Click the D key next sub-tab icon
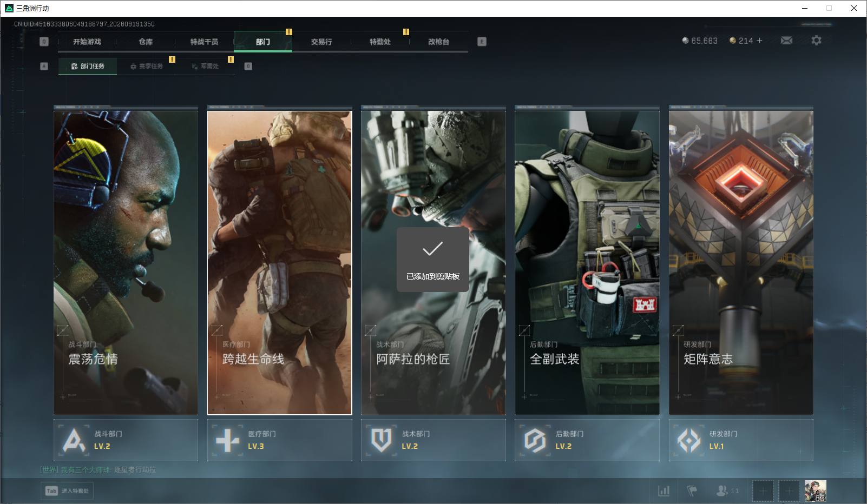 pyautogui.click(x=248, y=66)
